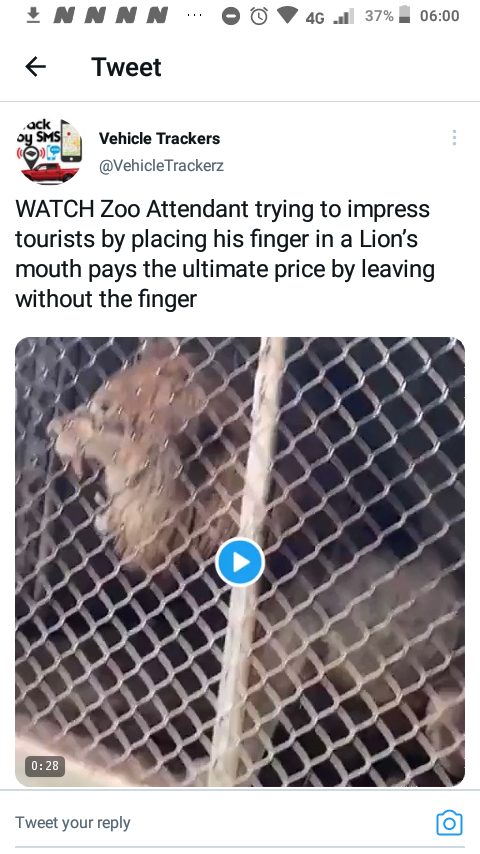Open the @VehicleTrackerz handle
480x854 pixels.
coord(161,166)
